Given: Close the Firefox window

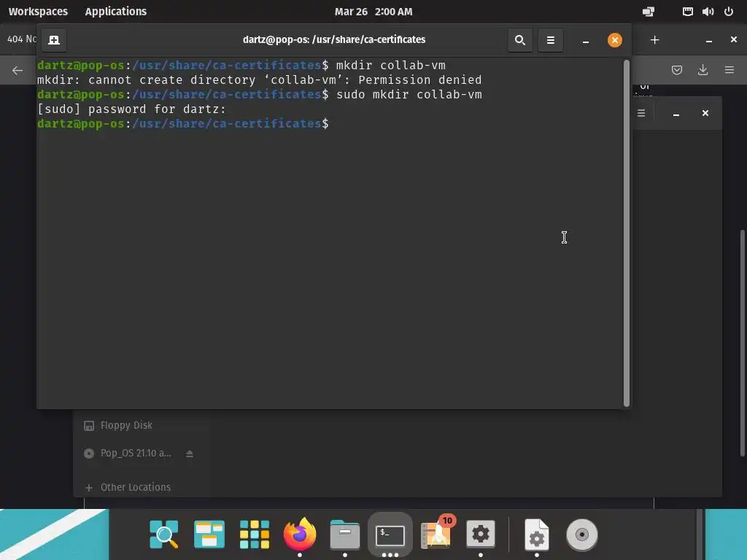Looking at the screenshot, I should point(734,39).
